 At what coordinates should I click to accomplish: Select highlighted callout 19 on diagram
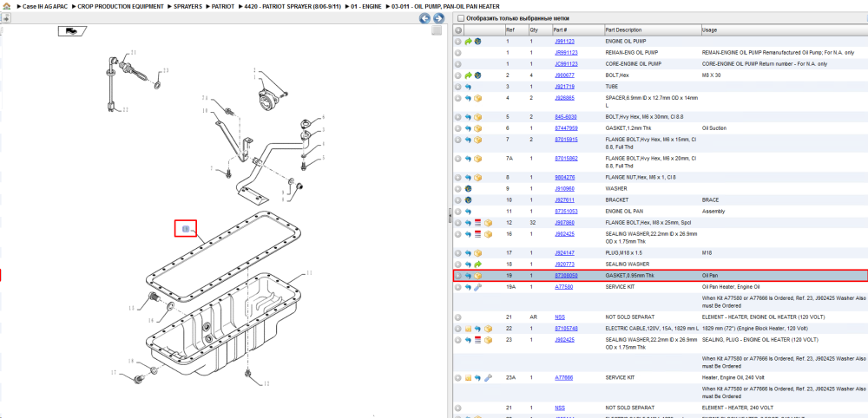coord(186,229)
